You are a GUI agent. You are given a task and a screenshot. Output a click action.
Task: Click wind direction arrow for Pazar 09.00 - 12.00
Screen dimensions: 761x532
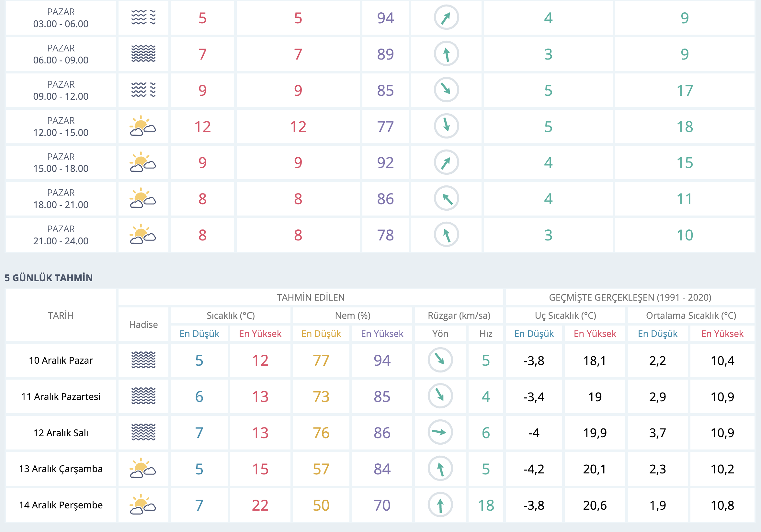[446, 90]
